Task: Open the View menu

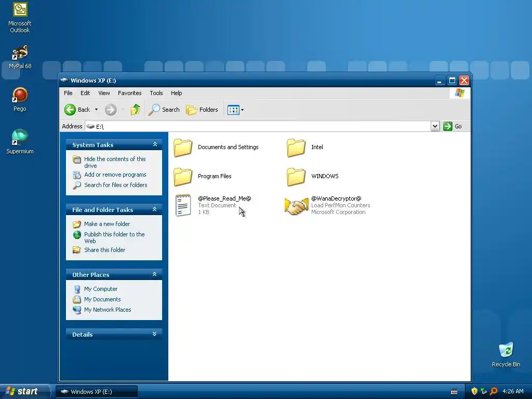Action: point(104,93)
